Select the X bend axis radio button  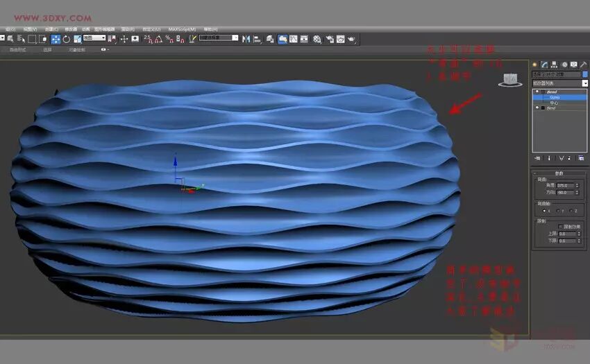coord(544,211)
